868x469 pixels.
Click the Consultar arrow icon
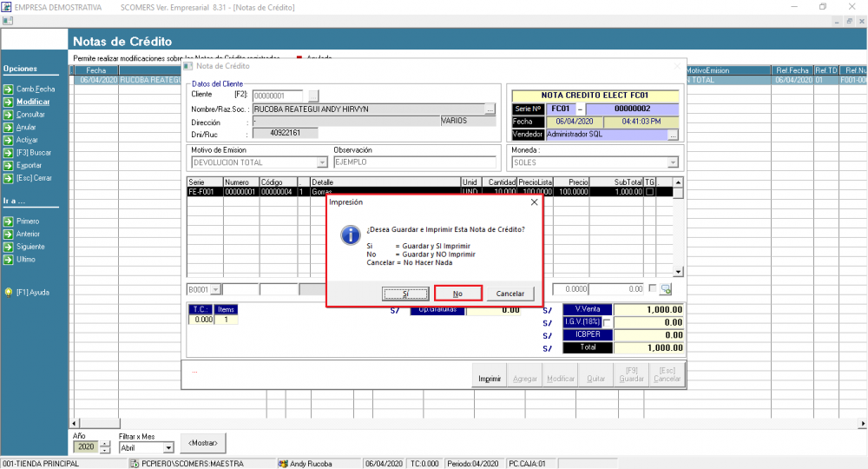(9, 115)
